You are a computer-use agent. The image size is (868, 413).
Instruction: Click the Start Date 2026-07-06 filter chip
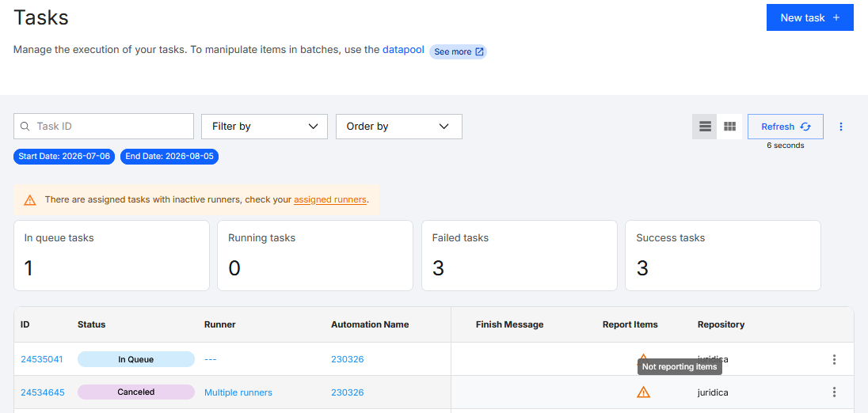pos(64,157)
